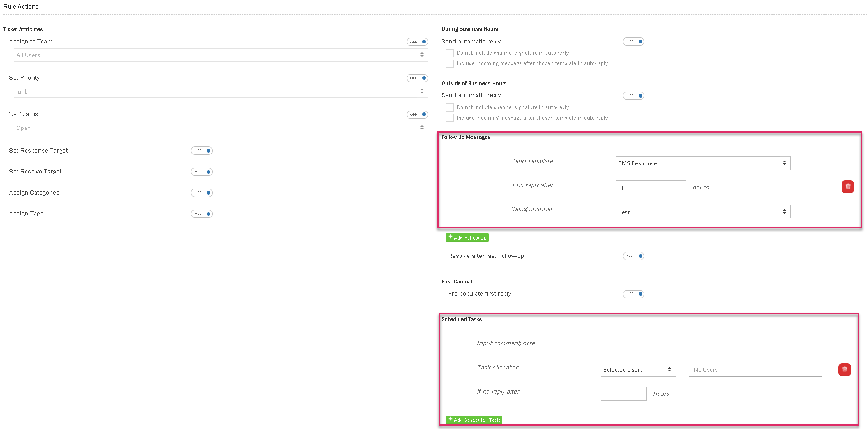Expand Task Allocation Selected Users dropdown
The height and width of the screenshot is (429, 868).
(638, 370)
